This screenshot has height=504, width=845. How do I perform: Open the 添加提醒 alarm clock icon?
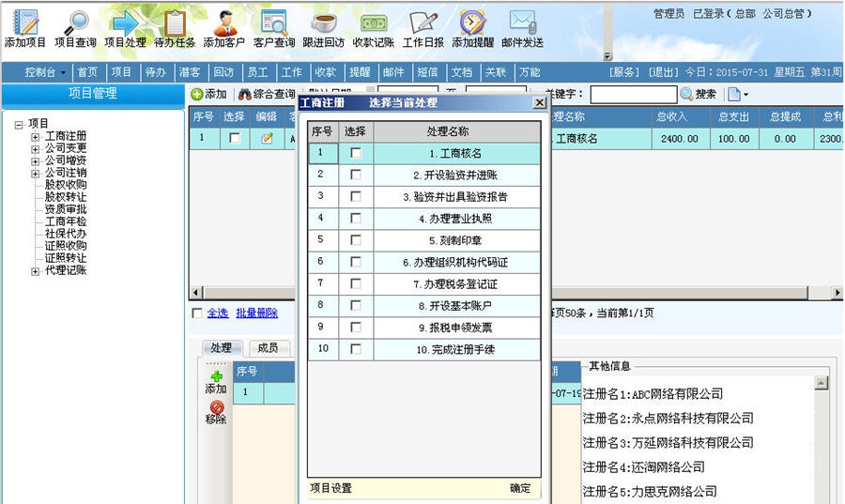[472, 29]
